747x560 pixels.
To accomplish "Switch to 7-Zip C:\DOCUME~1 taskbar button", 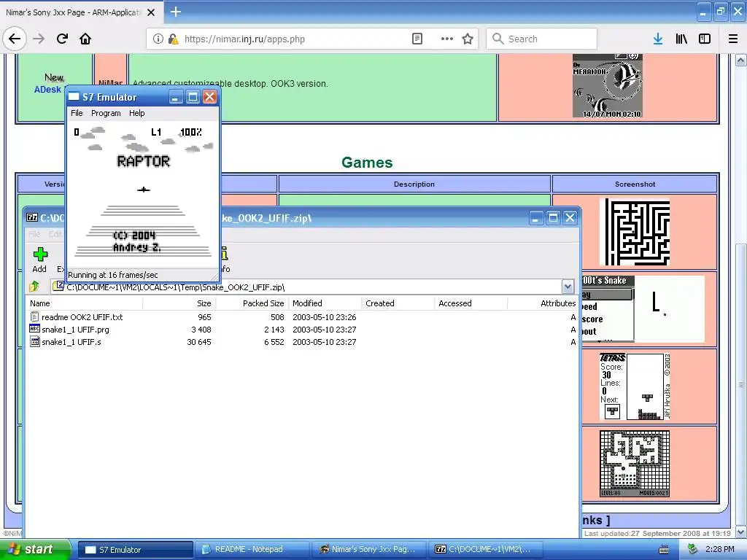I will [485, 550].
